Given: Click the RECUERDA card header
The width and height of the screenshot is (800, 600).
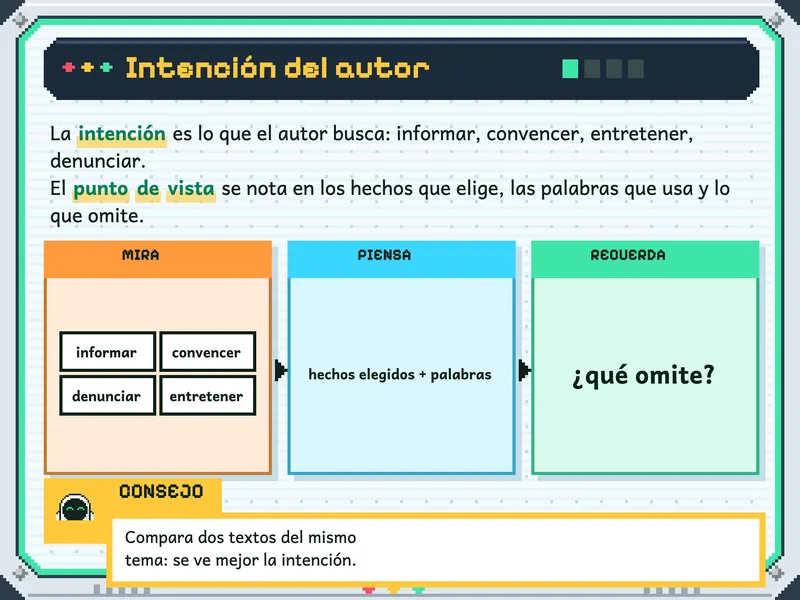Looking at the screenshot, I should coord(645,259).
